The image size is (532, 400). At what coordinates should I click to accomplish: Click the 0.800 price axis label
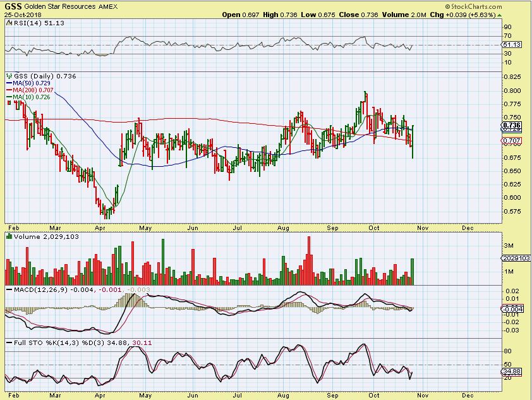(x=512, y=91)
